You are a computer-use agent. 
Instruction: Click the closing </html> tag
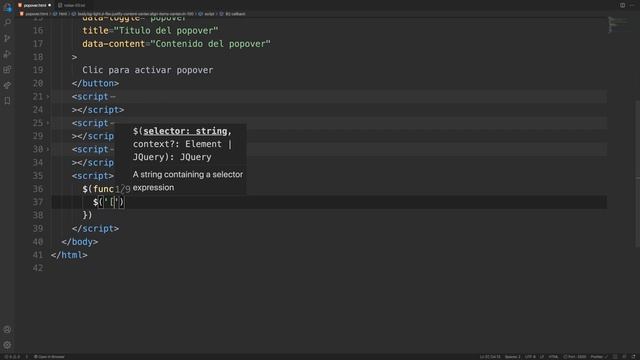point(69,255)
